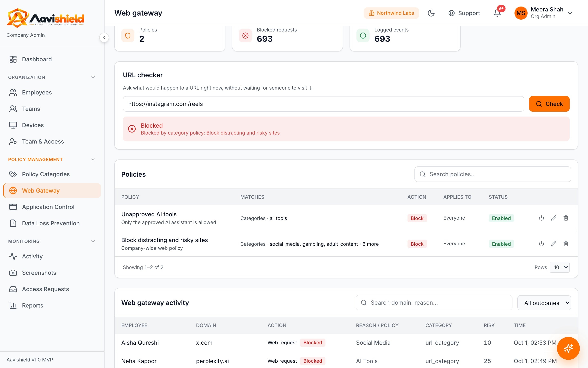Click the Blocked result error icon
588x368 pixels.
[x=132, y=129]
